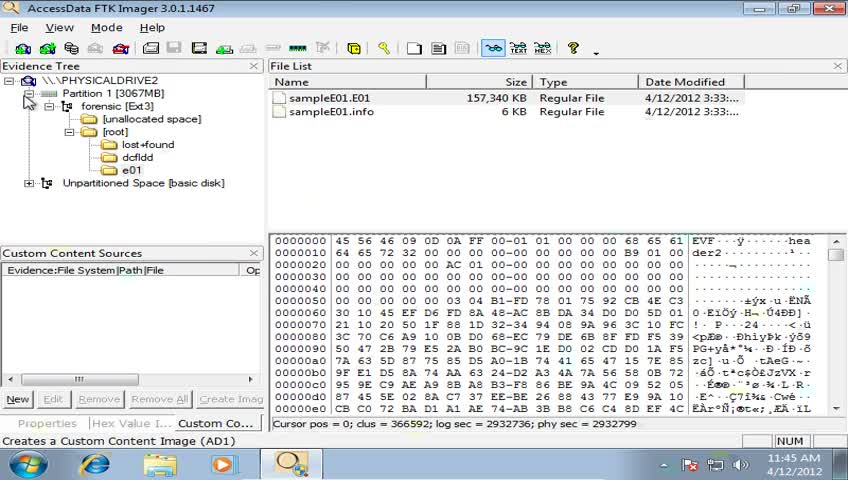Click the New button
848x480 pixels.
(x=18, y=399)
